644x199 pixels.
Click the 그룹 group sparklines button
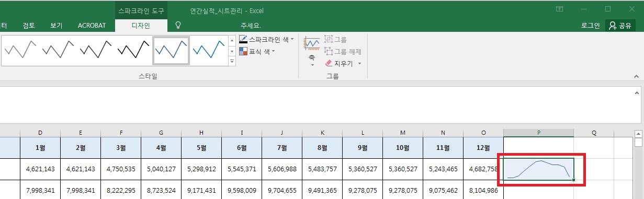tap(335, 39)
